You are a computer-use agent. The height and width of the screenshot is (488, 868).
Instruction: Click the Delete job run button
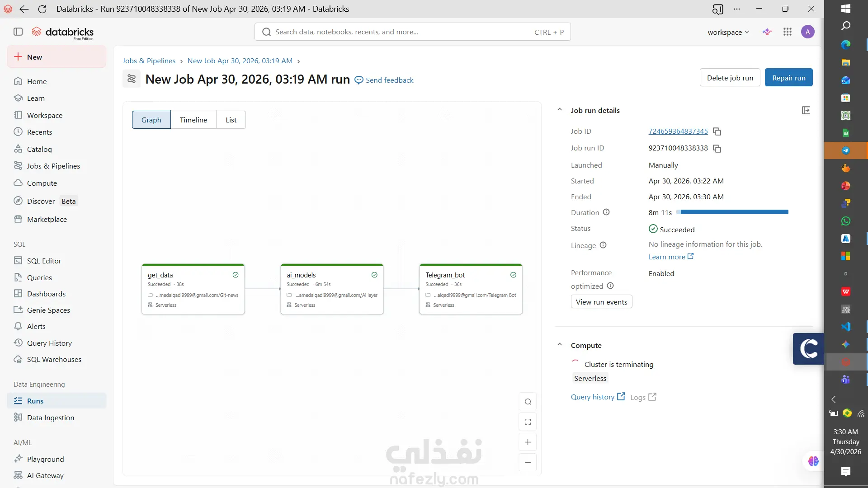coord(730,78)
